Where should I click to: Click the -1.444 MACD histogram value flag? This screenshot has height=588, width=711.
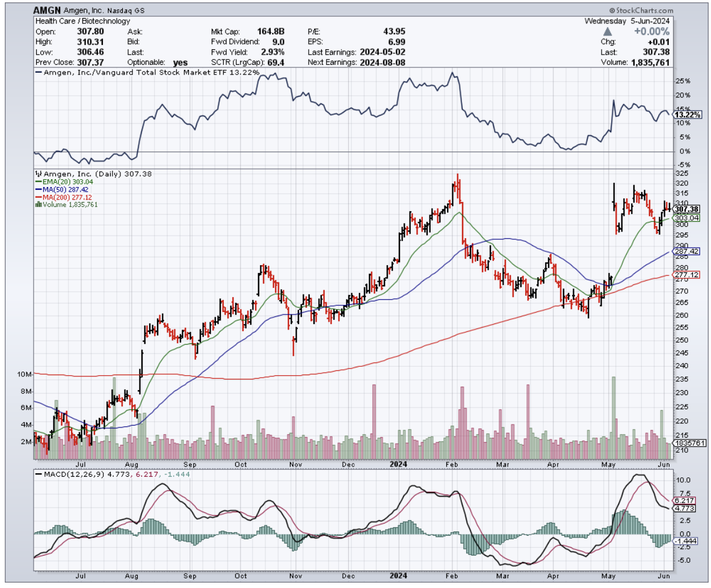pyautogui.click(x=685, y=541)
